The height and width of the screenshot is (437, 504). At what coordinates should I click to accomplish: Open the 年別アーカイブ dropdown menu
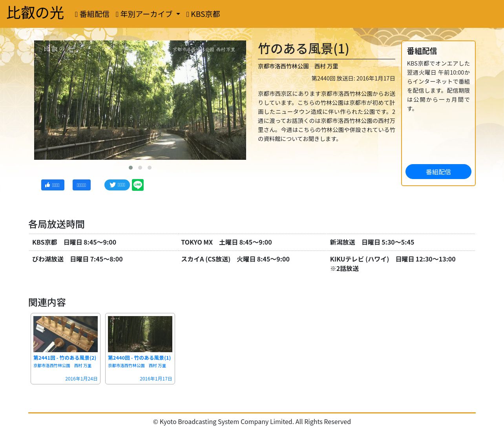click(148, 14)
